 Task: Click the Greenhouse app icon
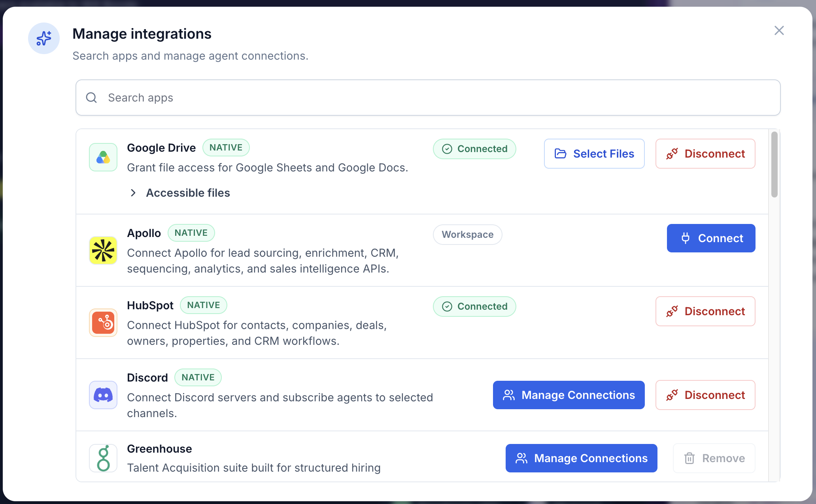click(x=103, y=458)
